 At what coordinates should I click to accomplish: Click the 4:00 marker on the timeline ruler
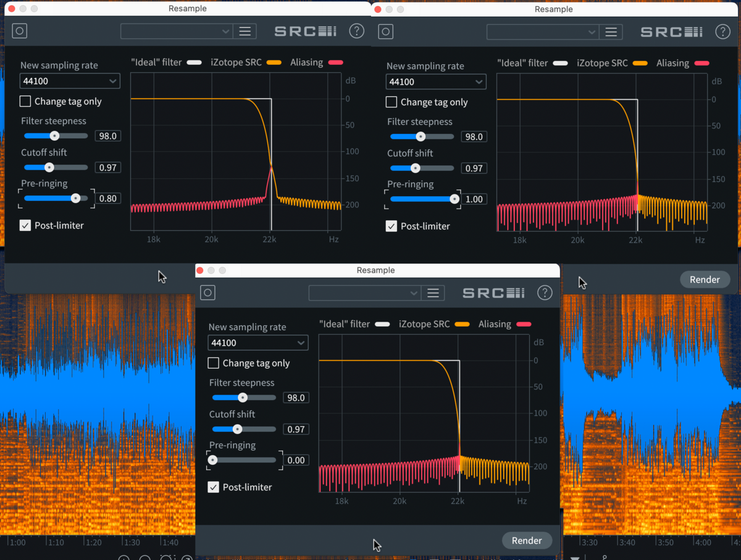[703, 542]
